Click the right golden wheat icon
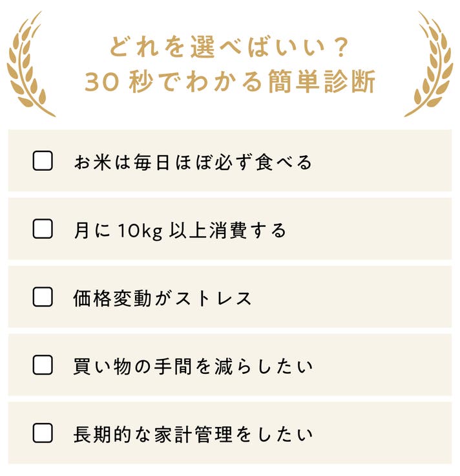Image resolution: width=460 pixels, height=476 pixels. pyautogui.click(x=429, y=64)
